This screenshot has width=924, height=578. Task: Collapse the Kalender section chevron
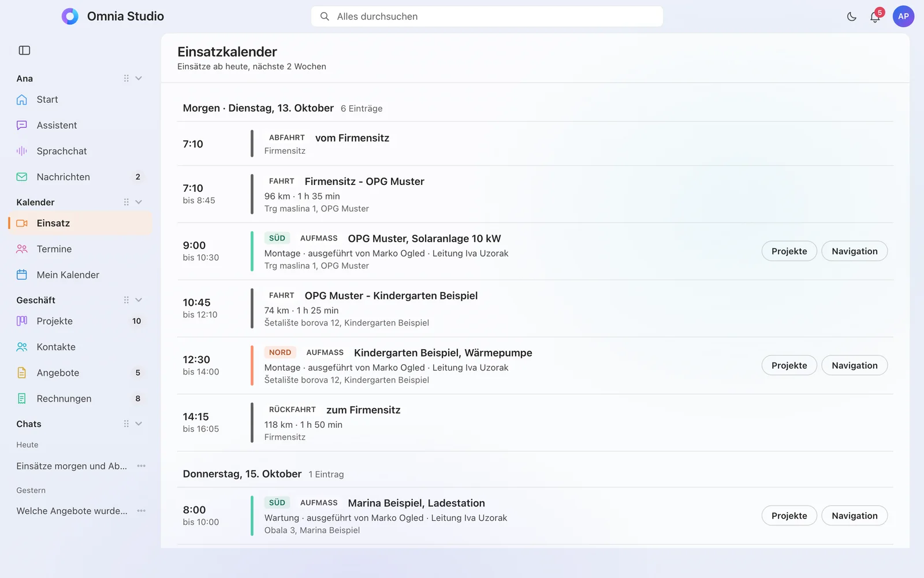pyautogui.click(x=139, y=202)
